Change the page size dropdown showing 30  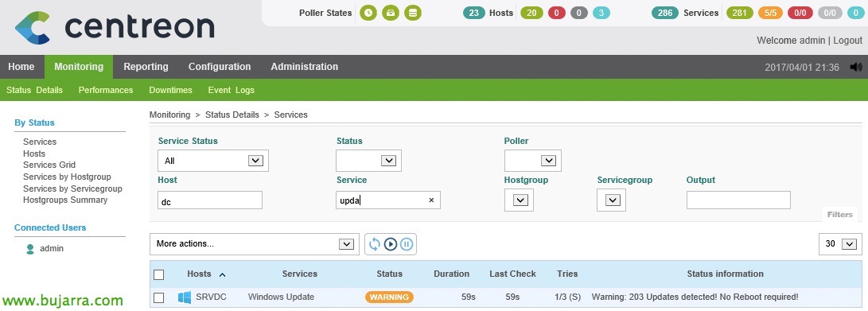tap(840, 244)
